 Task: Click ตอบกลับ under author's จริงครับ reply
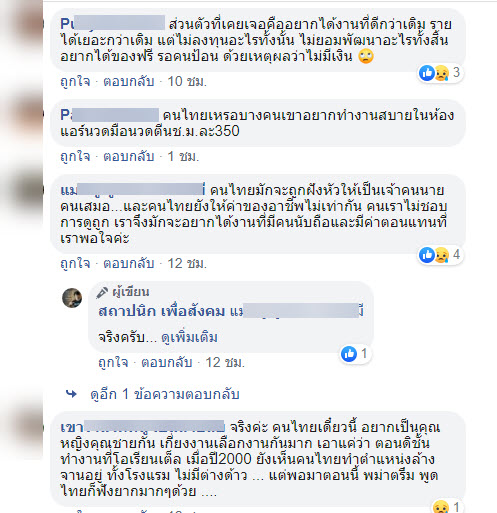(x=167, y=362)
